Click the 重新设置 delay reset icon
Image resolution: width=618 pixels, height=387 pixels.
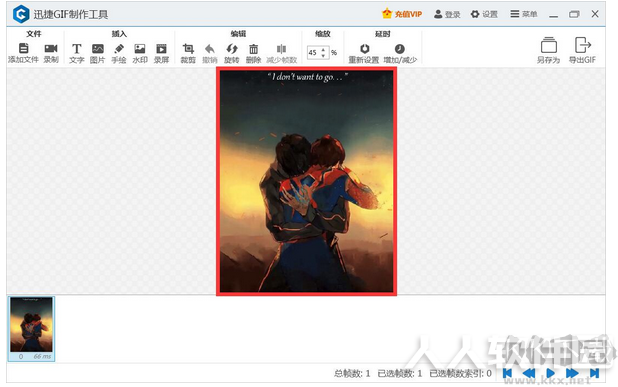[x=365, y=49]
